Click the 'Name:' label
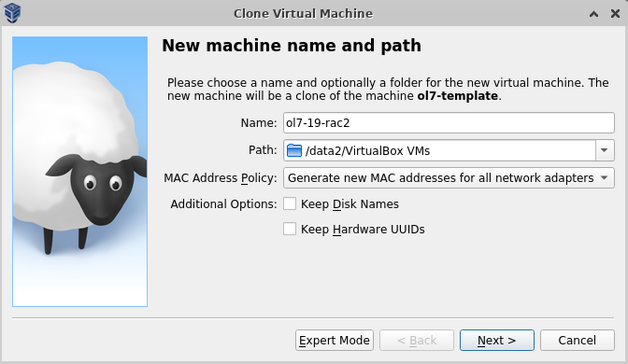The width and height of the screenshot is (628, 364). click(x=259, y=123)
